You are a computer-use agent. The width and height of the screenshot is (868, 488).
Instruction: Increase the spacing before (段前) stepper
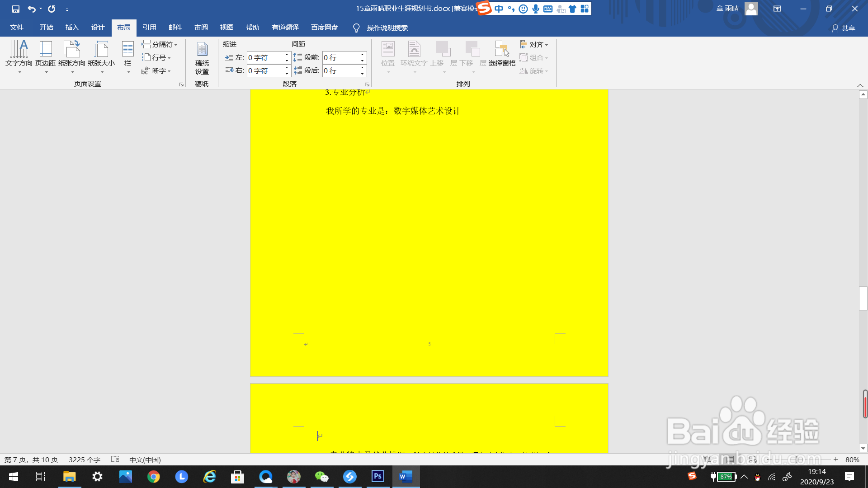tap(363, 55)
